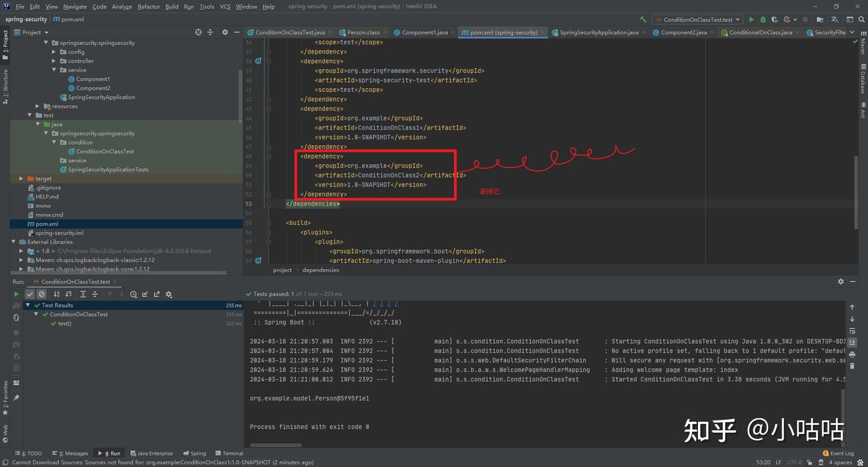The height and width of the screenshot is (467, 868).
Task: Expand the target folder node
Action: pyautogui.click(x=21, y=179)
